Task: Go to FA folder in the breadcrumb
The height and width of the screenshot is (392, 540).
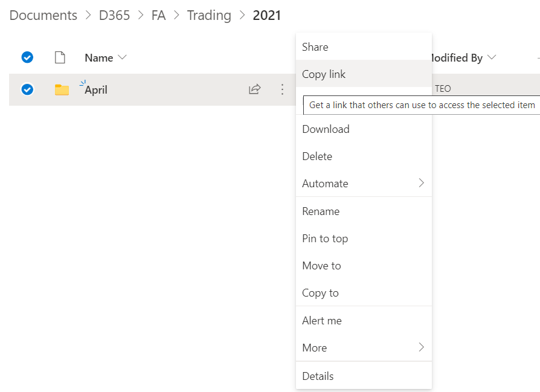Action: (158, 15)
